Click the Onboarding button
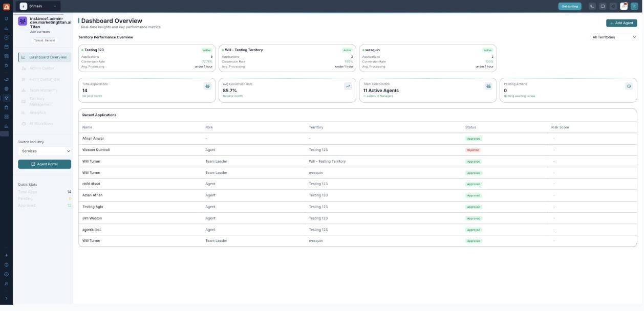Image resolution: width=644 pixels, height=311 pixels. click(x=570, y=6)
